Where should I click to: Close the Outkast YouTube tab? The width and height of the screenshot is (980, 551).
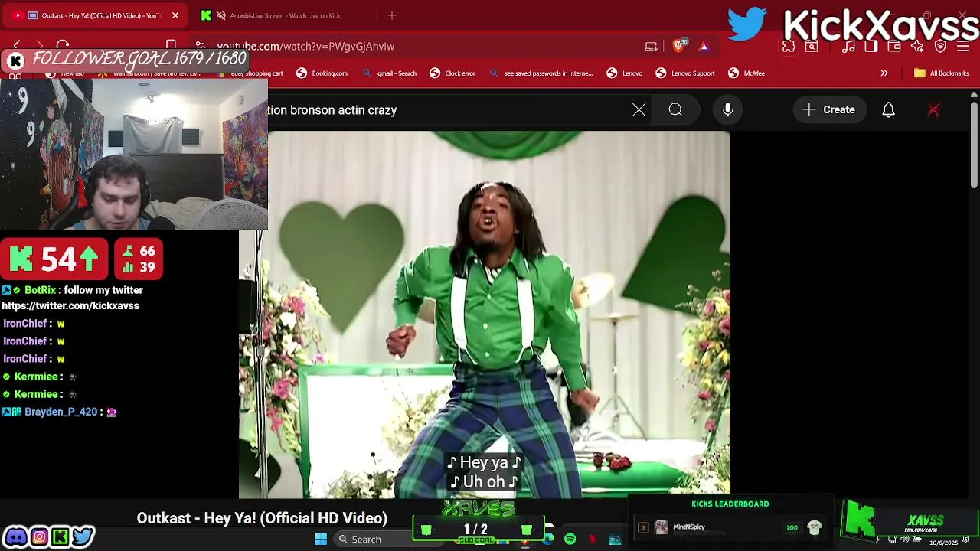pos(175,15)
